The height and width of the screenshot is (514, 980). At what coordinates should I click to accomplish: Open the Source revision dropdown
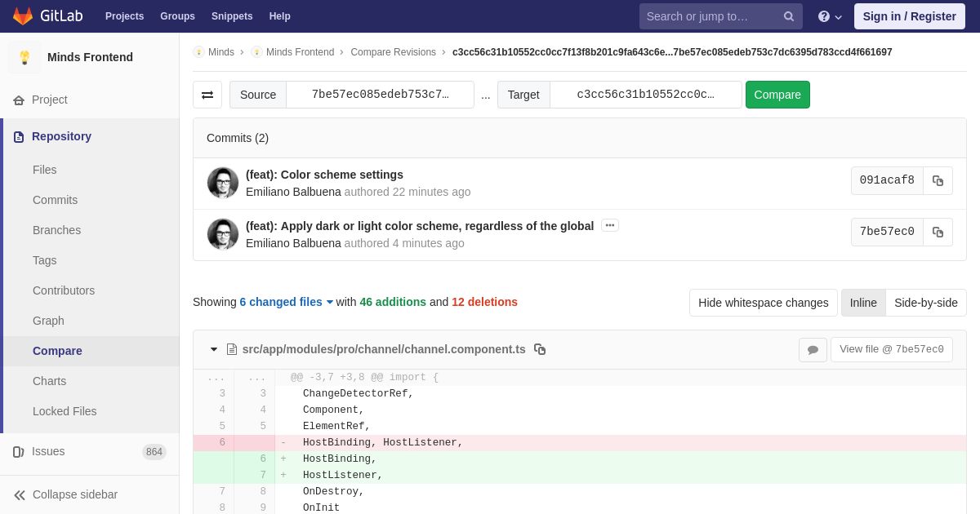(381, 95)
